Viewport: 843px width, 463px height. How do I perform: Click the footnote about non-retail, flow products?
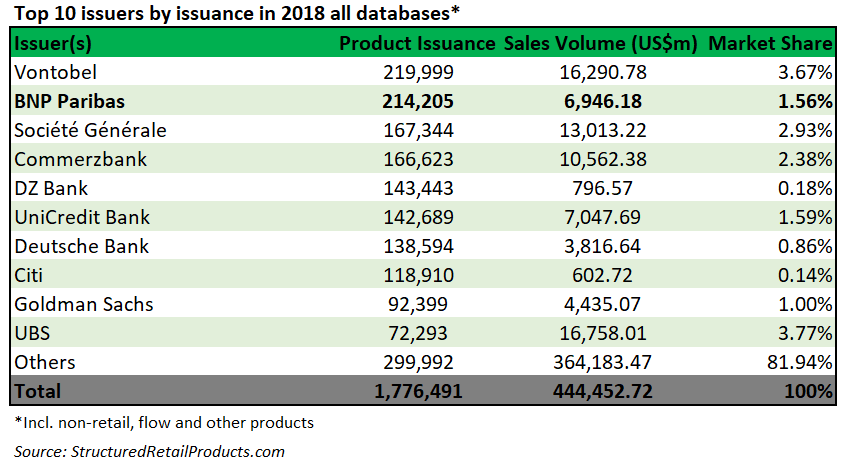(164, 423)
